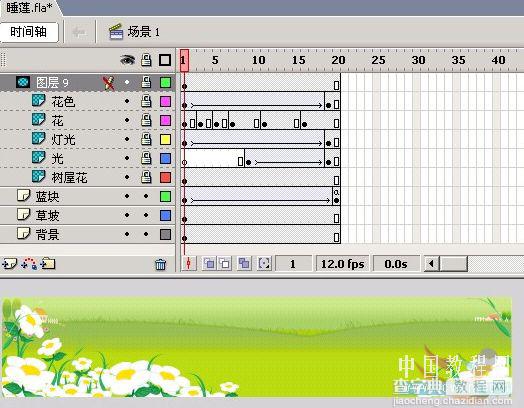Click the 场景 1 scene label

[144, 32]
